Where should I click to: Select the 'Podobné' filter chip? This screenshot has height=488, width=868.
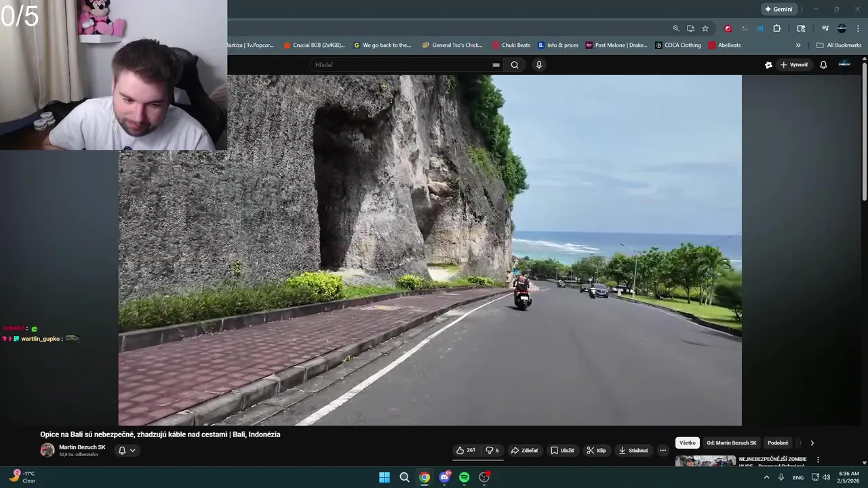(778, 443)
